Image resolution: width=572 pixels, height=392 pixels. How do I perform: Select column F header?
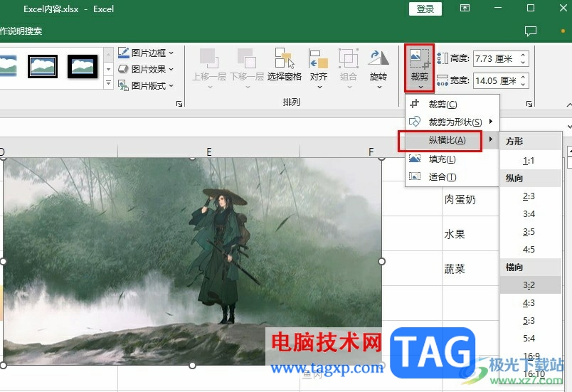[371, 152]
